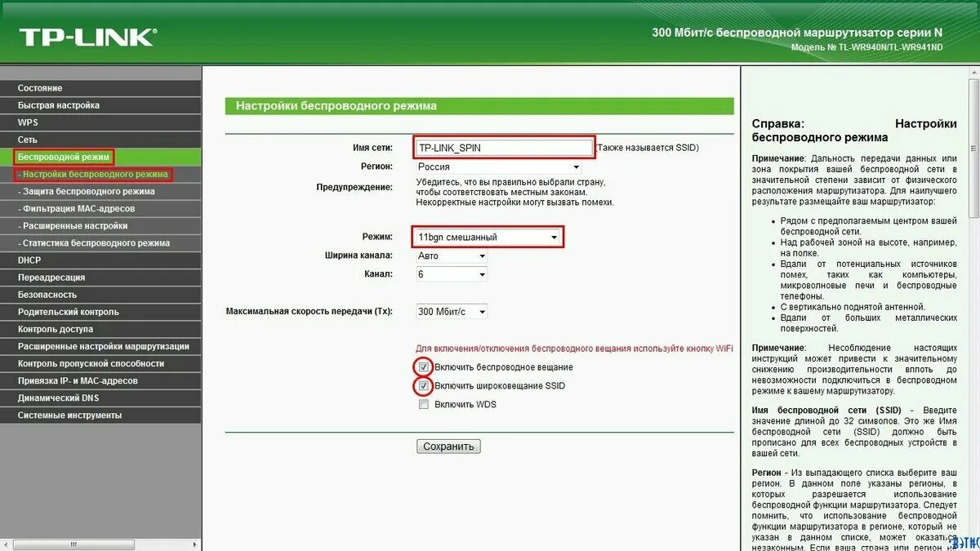Open Динамический DNS in sidebar
Image resolution: width=980 pixels, height=551 pixels.
click(x=100, y=398)
